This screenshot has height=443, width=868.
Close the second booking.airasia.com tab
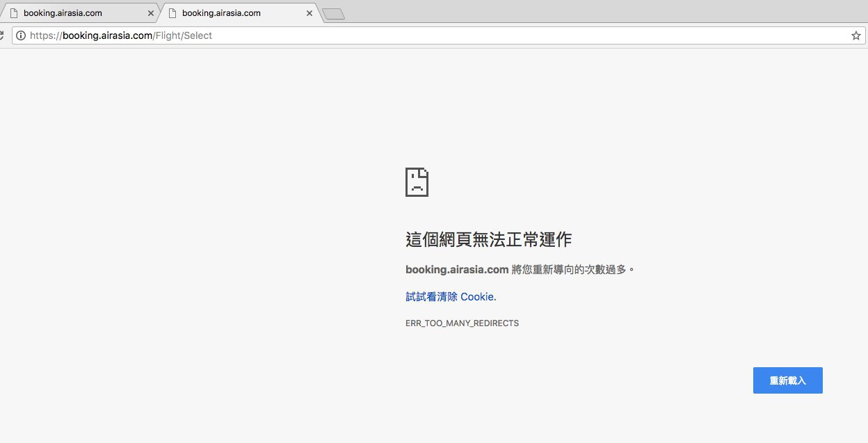(310, 13)
